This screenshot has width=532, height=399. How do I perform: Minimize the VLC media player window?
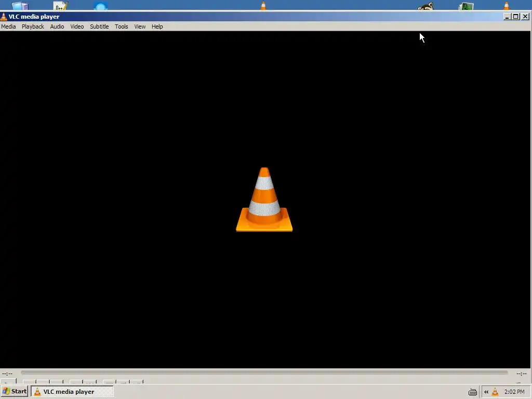click(x=507, y=17)
